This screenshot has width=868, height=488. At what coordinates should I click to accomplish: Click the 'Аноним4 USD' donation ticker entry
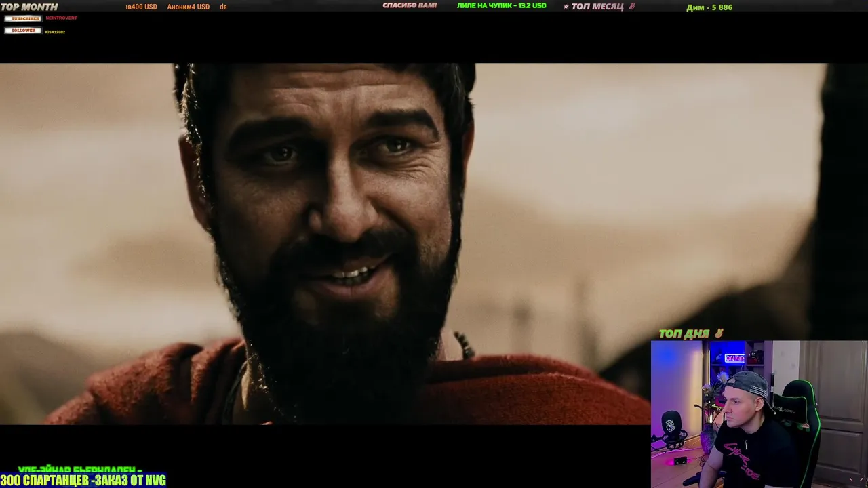click(x=189, y=7)
